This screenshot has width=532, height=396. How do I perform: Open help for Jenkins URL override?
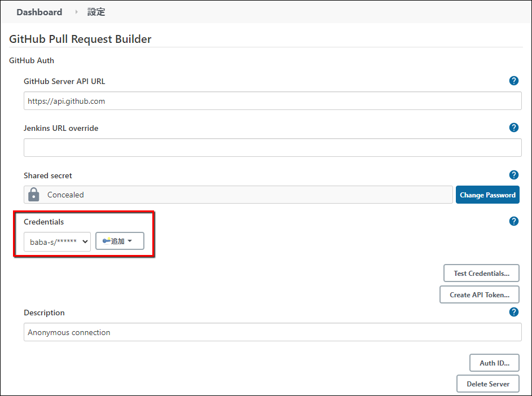click(x=514, y=127)
